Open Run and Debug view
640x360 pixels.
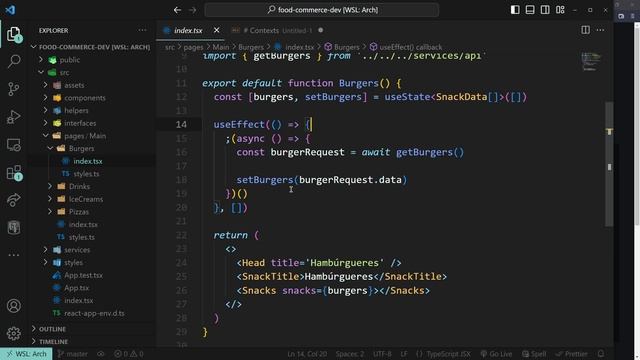click(x=13, y=117)
